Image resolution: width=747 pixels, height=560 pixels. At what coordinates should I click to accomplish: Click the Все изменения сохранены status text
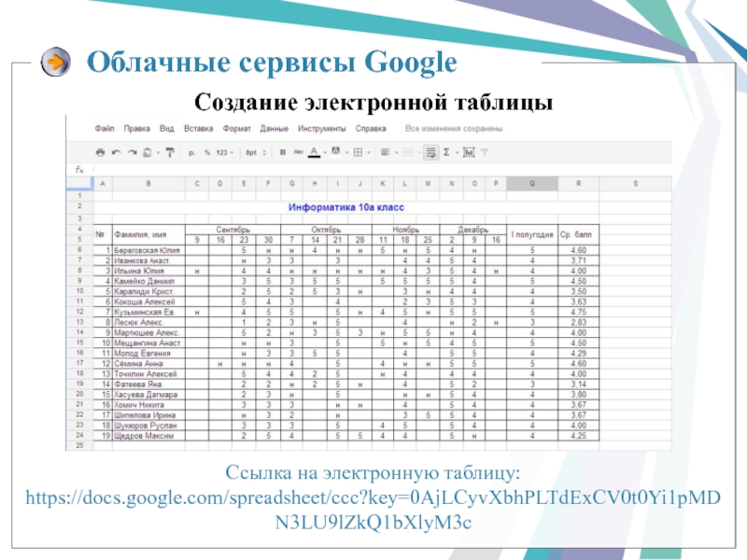pos(454,129)
